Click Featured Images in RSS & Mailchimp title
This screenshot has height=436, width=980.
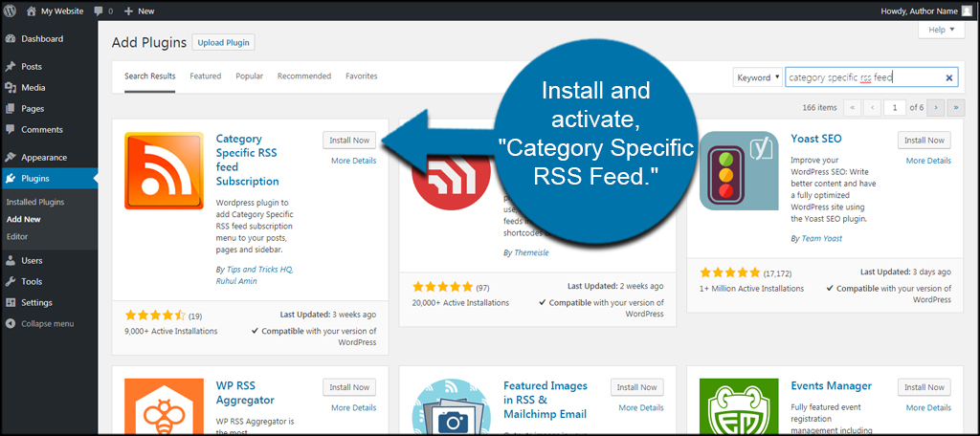545,400
